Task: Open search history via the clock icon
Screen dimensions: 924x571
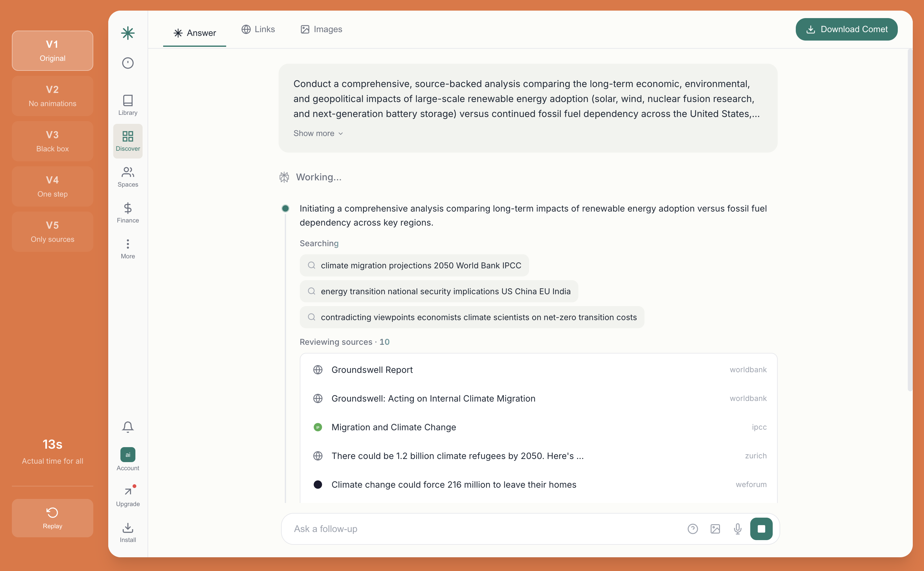Action: click(128, 63)
